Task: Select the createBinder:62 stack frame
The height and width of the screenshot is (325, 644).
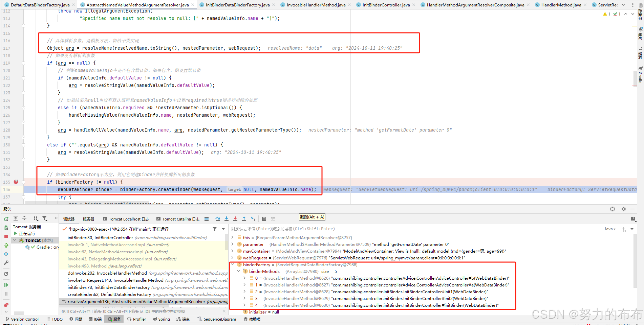Action: pos(142,294)
